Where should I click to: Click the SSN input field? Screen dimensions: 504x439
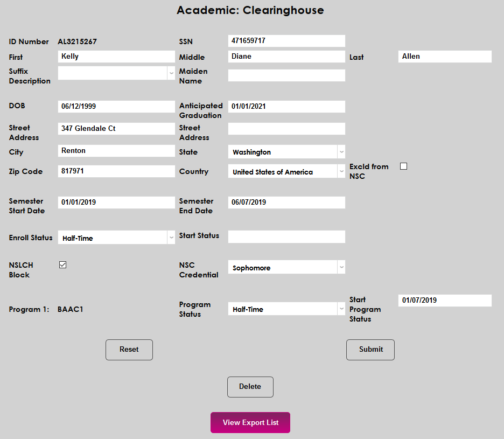coord(286,40)
